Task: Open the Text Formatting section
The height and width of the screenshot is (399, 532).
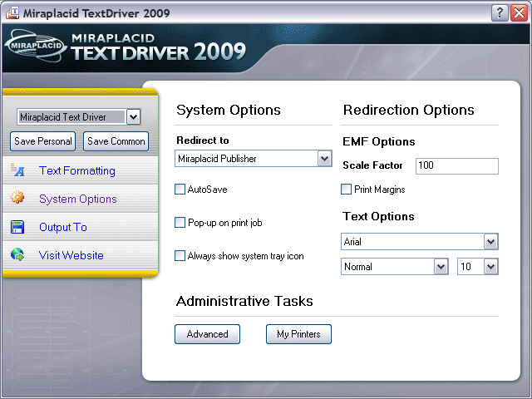Action: coord(77,170)
